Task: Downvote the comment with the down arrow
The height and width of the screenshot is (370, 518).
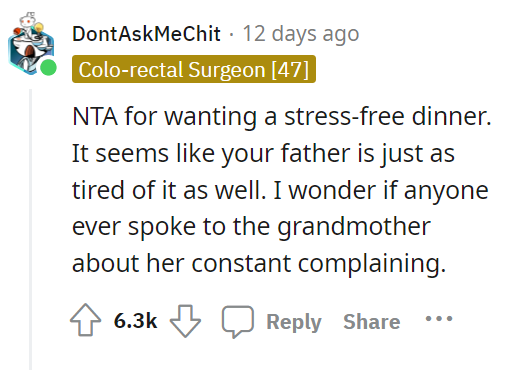Action: (x=185, y=321)
